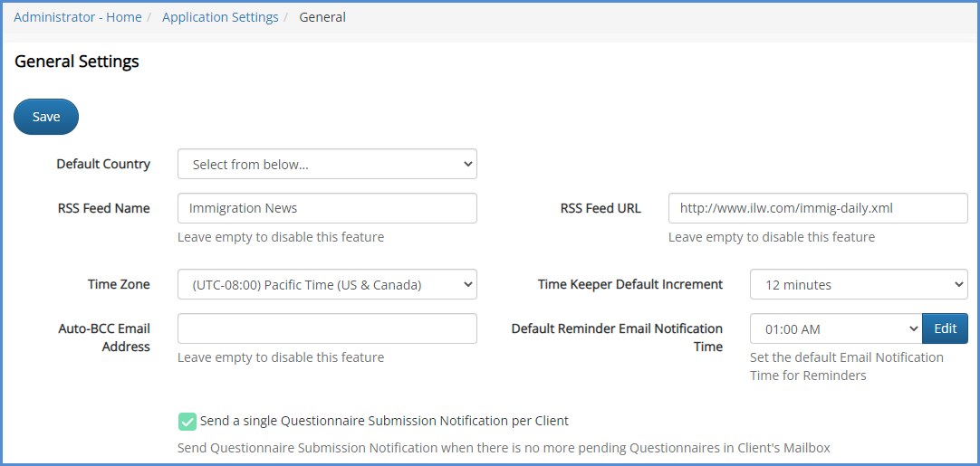
Task: Click the RSS Feed Name label
Action: tap(103, 208)
